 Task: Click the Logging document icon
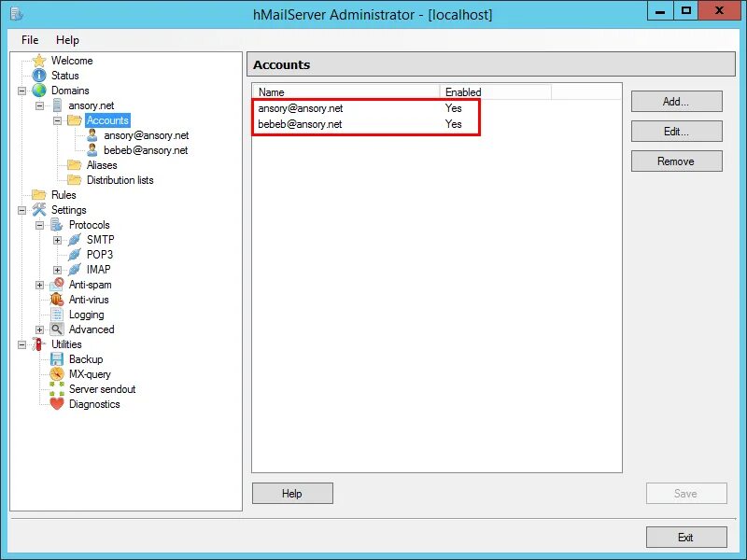pos(57,315)
